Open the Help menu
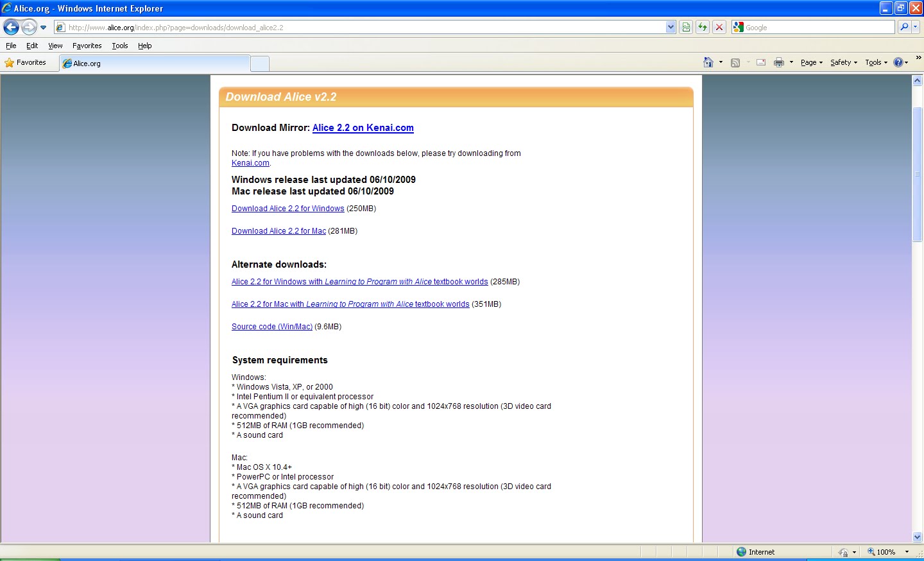The height and width of the screenshot is (561, 924). click(x=145, y=46)
